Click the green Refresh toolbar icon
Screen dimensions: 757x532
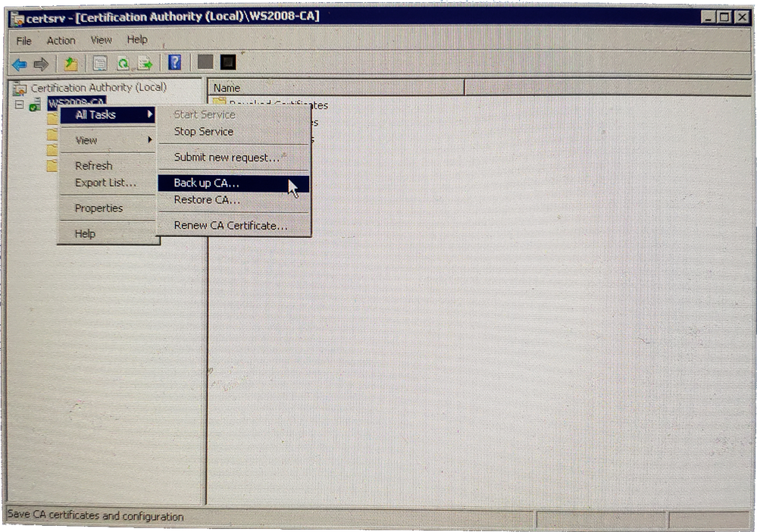click(122, 64)
